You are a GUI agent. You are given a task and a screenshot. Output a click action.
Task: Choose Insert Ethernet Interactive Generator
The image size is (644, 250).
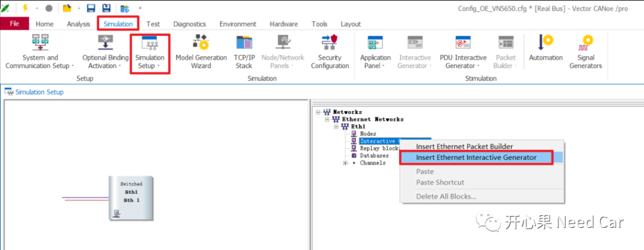coord(476,158)
